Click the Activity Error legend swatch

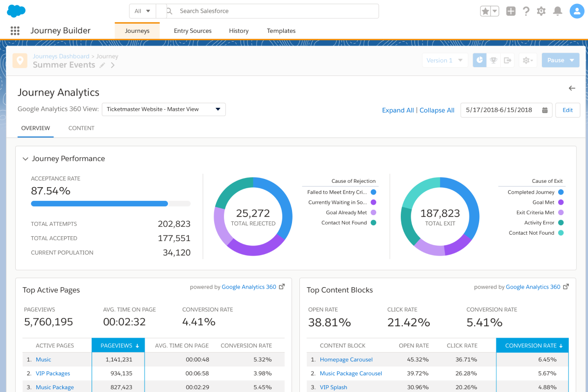pos(561,223)
